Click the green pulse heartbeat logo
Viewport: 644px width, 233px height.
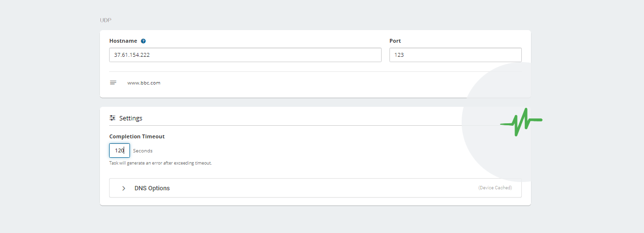coord(521,122)
